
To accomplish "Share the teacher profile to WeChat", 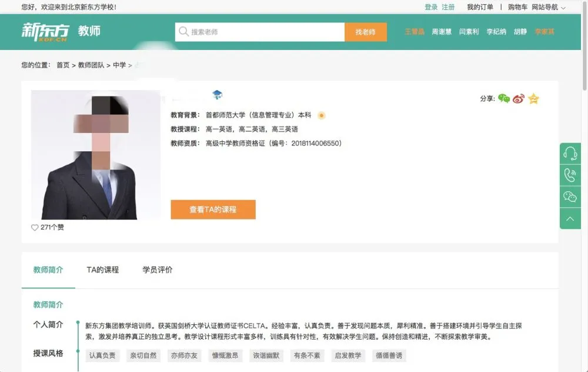I will click(x=503, y=99).
